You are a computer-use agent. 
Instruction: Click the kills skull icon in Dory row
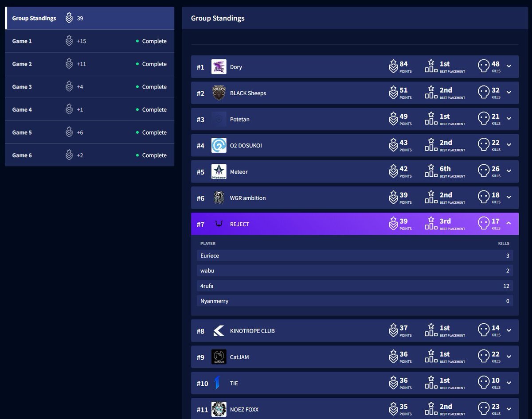(484, 66)
